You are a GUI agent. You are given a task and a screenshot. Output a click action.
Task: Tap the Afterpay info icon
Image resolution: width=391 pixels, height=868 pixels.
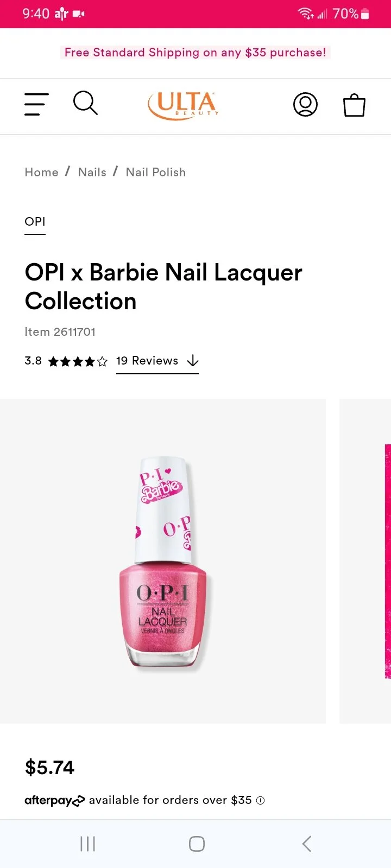coord(261,800)
